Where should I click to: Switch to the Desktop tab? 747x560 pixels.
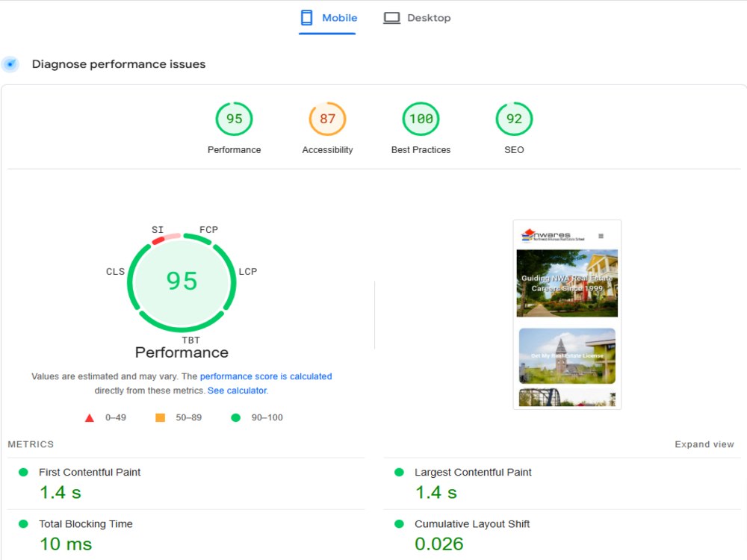click(418, 18)
